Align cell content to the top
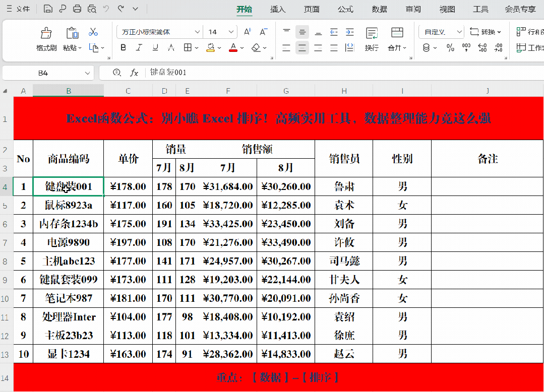Viewport: 544px width, 392px height. tap(286, 32)
